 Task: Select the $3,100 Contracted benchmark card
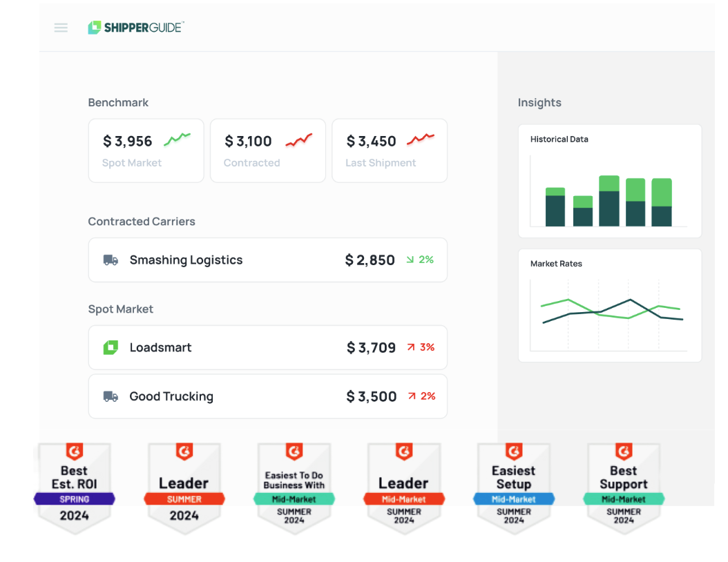click(267, 151)
